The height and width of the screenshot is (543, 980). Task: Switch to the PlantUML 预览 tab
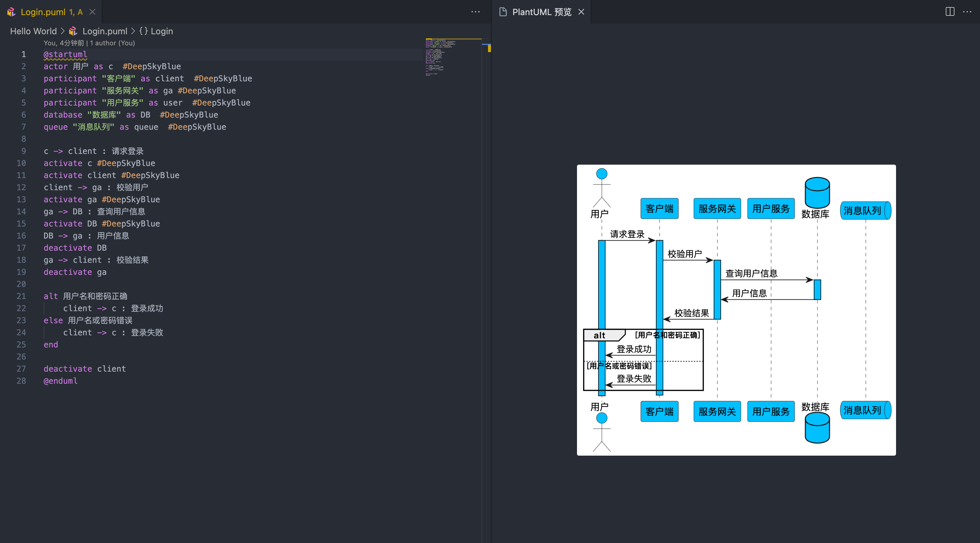tap(541, 12)
